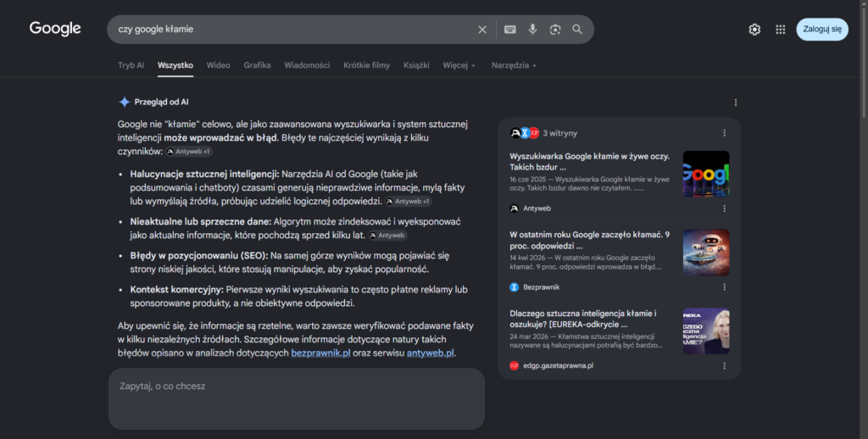Click the EUREKA thumbnail of the gazetaprawna article

point(706,331)
